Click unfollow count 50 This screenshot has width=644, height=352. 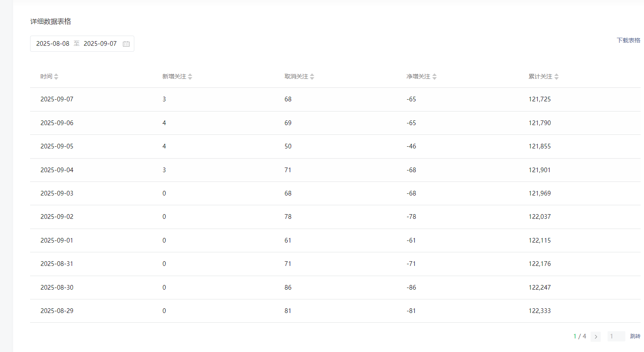(x=288, y=146)
